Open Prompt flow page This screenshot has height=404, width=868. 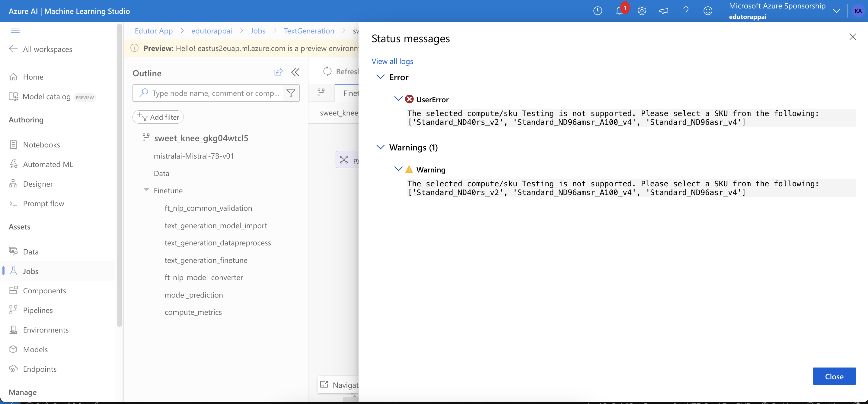(x=43, y=203)
